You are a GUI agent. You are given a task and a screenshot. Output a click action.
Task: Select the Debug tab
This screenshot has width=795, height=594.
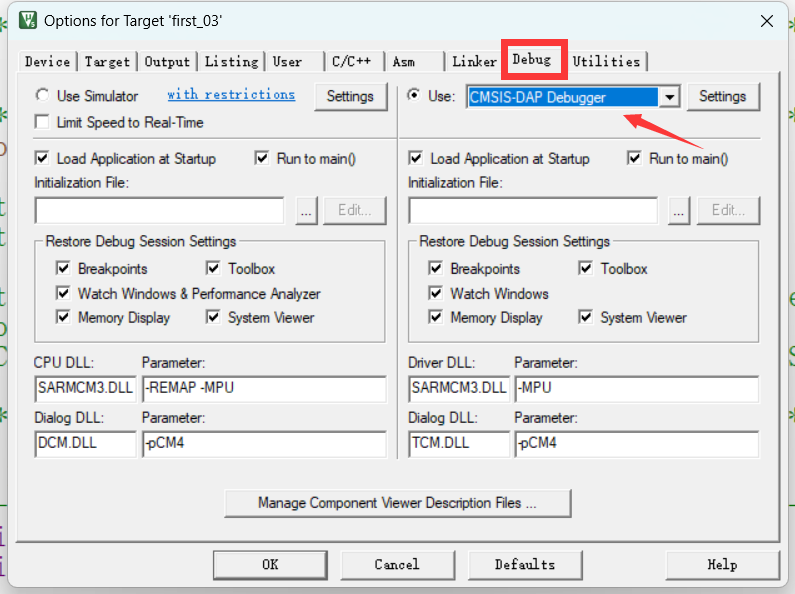[531, 60]
